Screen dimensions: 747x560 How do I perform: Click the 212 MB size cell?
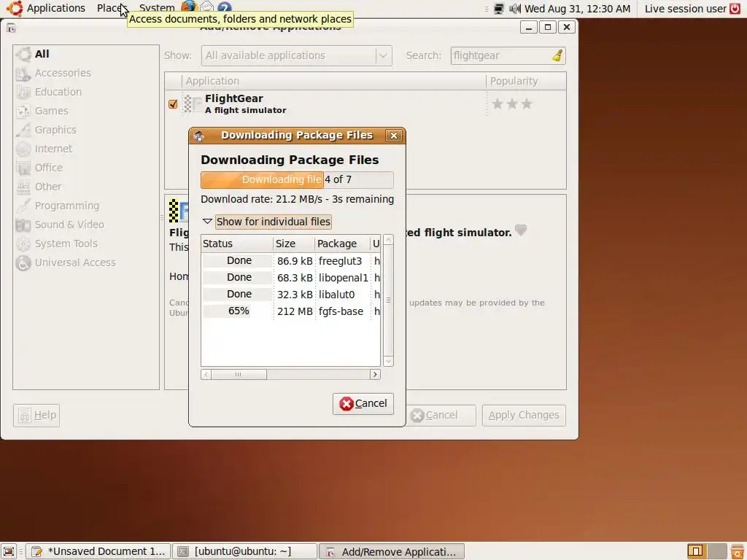[295, 311]
